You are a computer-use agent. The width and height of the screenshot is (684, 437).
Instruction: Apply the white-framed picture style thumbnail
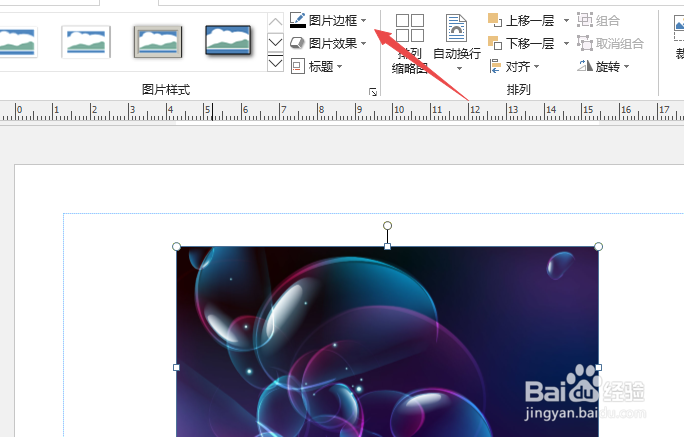point(86,42)
